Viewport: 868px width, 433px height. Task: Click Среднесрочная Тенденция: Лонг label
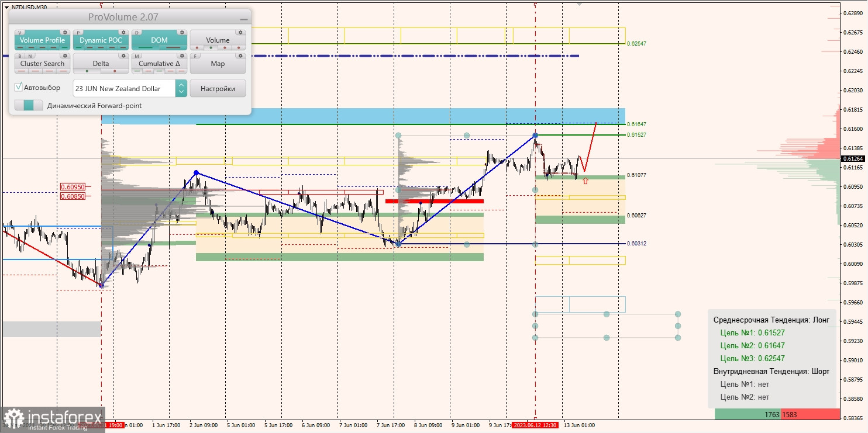(771, 320)
